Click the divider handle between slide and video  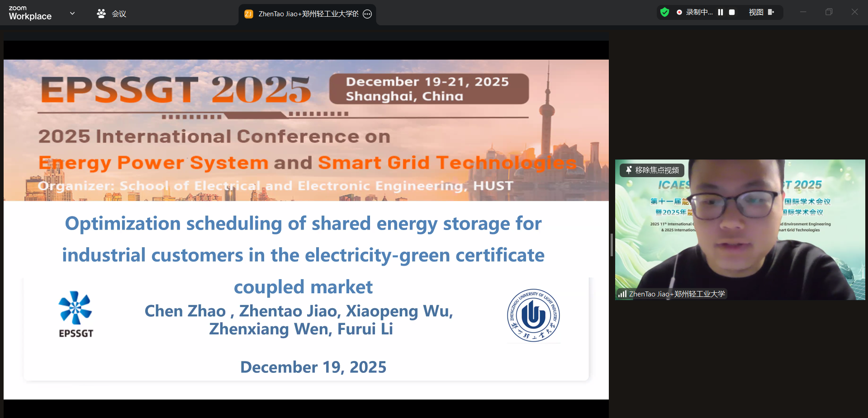[612, 245]
